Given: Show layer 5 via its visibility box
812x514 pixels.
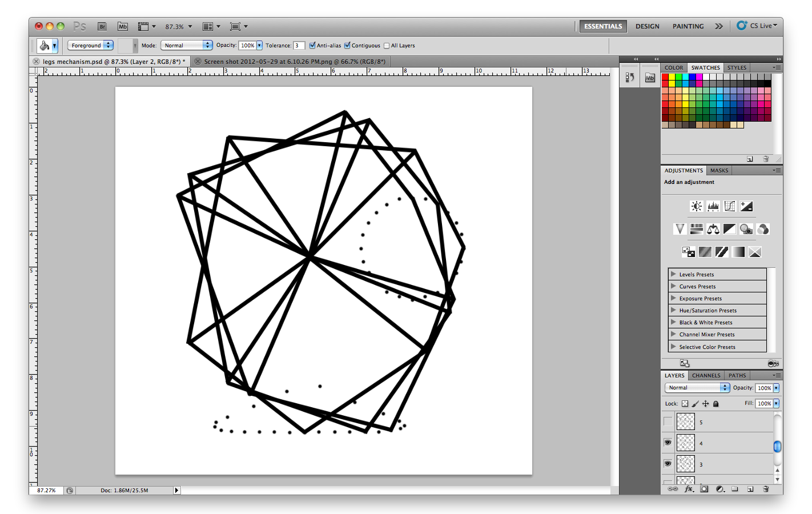Looking at the screenshot, I should coord(668,422).
